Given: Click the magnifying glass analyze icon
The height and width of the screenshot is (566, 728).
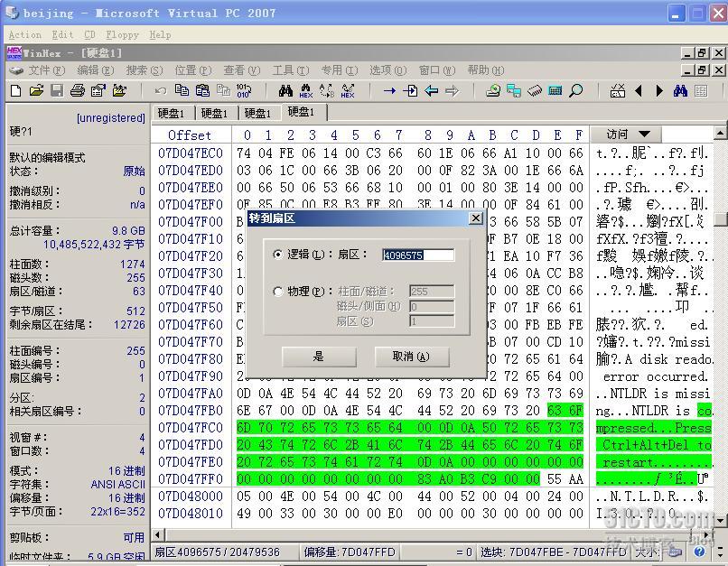Looking at the screenshot, I should point(575,90).
